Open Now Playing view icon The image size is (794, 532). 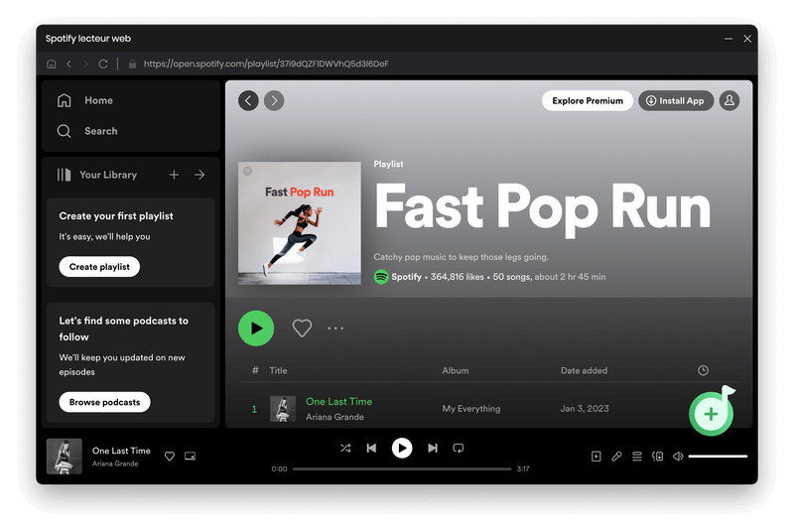pyautogui.click(x=596, y=457)
